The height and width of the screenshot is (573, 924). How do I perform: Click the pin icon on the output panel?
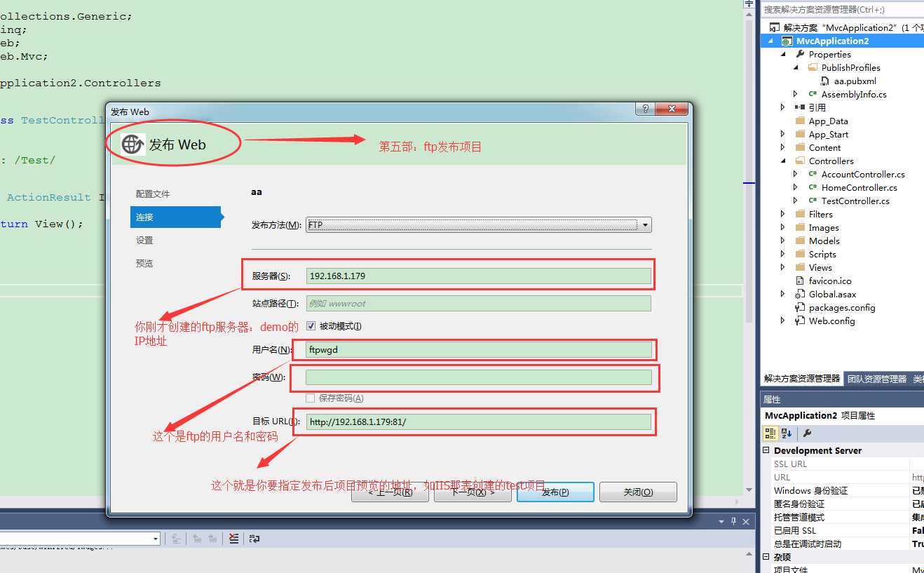(x=734, y=521)
